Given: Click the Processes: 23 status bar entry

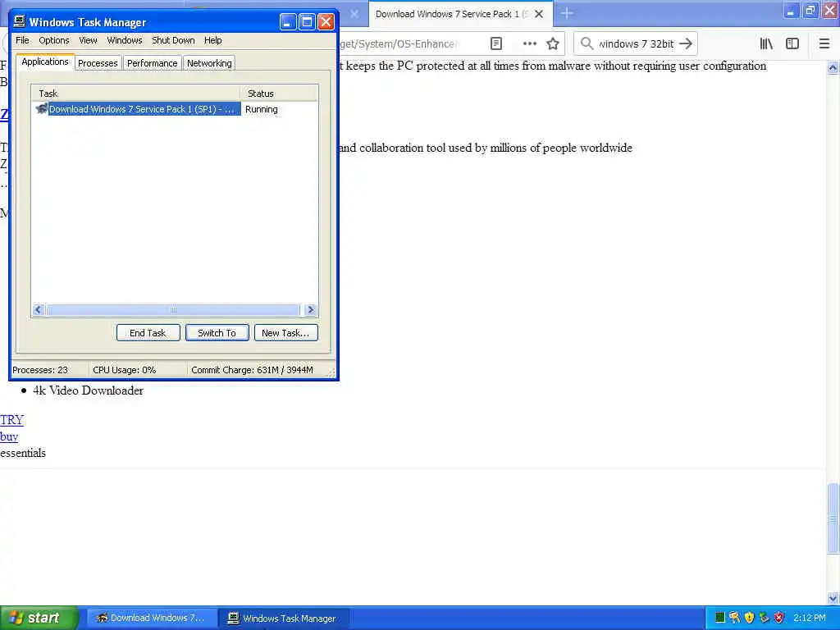Looking at the screenshot, I should coord(40,370).
